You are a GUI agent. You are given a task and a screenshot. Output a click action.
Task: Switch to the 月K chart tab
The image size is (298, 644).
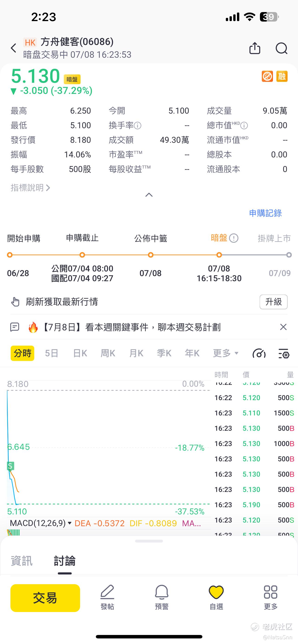point(136,353)
